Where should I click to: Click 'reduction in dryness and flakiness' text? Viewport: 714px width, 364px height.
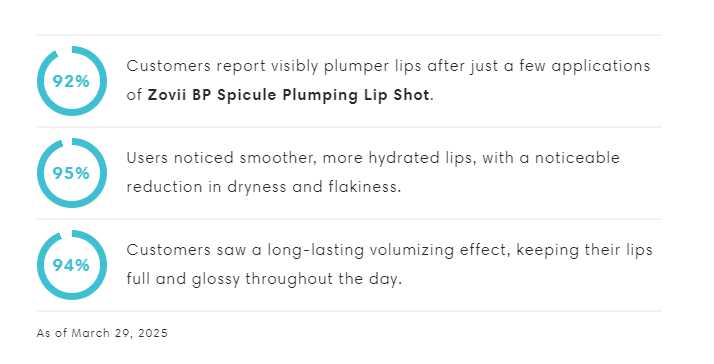point(264,187)
